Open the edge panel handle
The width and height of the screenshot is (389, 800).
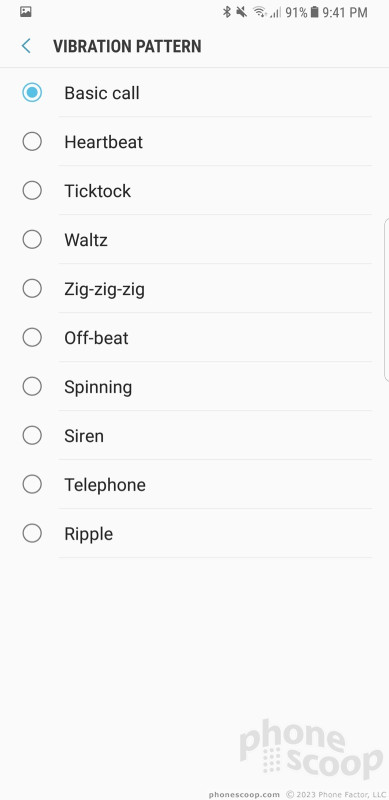tap(386, 300)
